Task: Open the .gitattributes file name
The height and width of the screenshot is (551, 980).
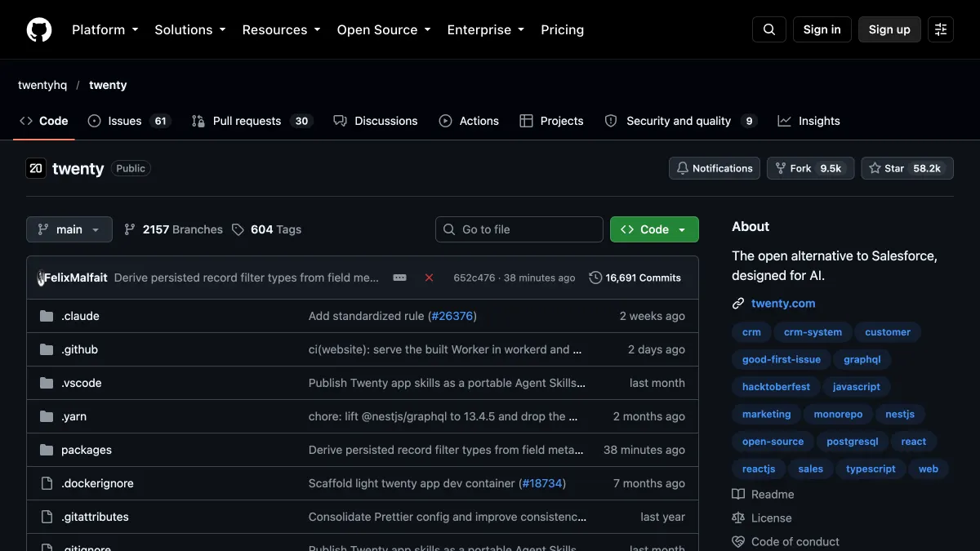Action: click(95, 517)
